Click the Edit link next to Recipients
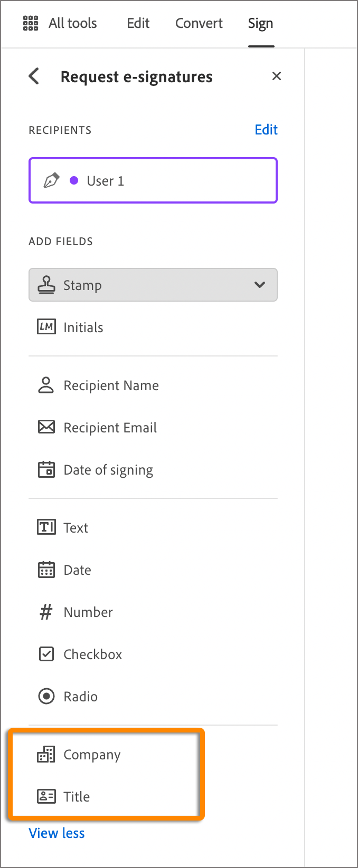The width and height of the screenshot is (358, 868). pos(266,130)
